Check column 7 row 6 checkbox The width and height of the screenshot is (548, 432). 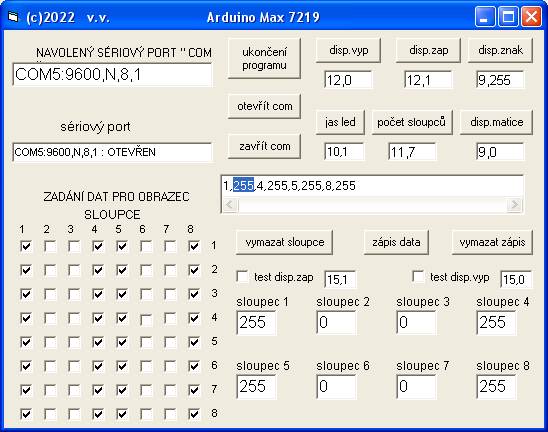coord(170,366)
